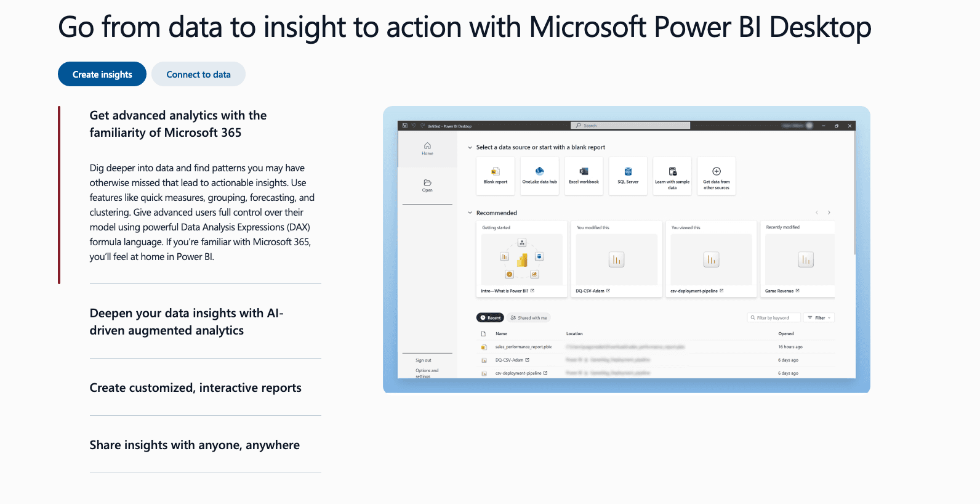Sort by the Location column header
The width and height of the screenshot is (980, 504).
click(574, 334)
